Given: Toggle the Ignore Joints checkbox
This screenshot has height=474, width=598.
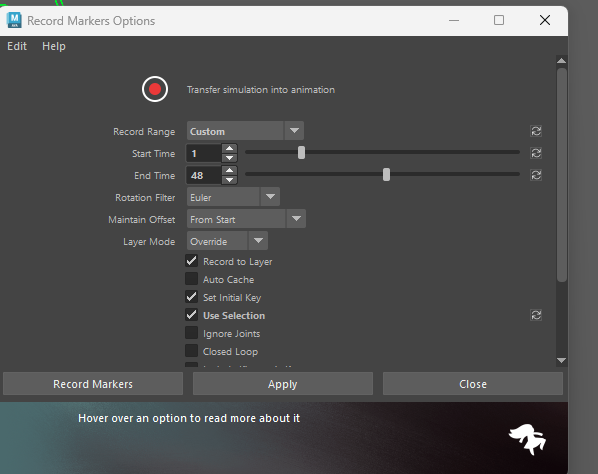Looking at the screenshot, I should click(x=191, y=333).
